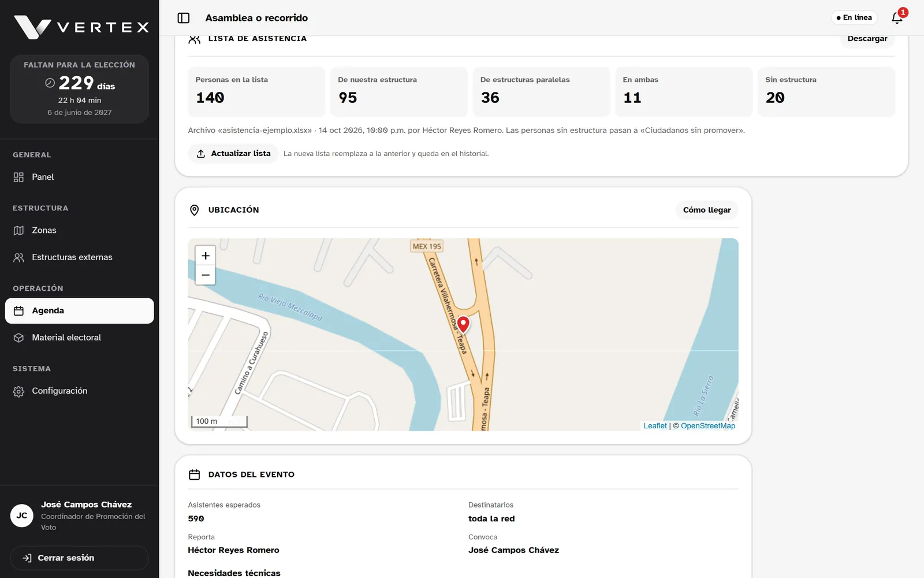924x578 pixels.
Task: Click the Sin estructura card
Action: [826, 92]
